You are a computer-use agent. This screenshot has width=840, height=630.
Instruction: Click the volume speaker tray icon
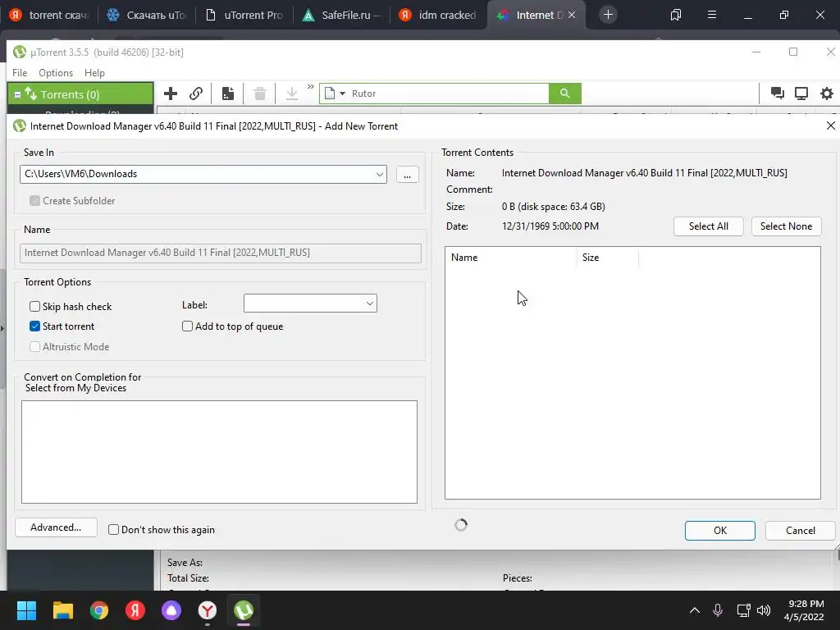tap(764, 610)
